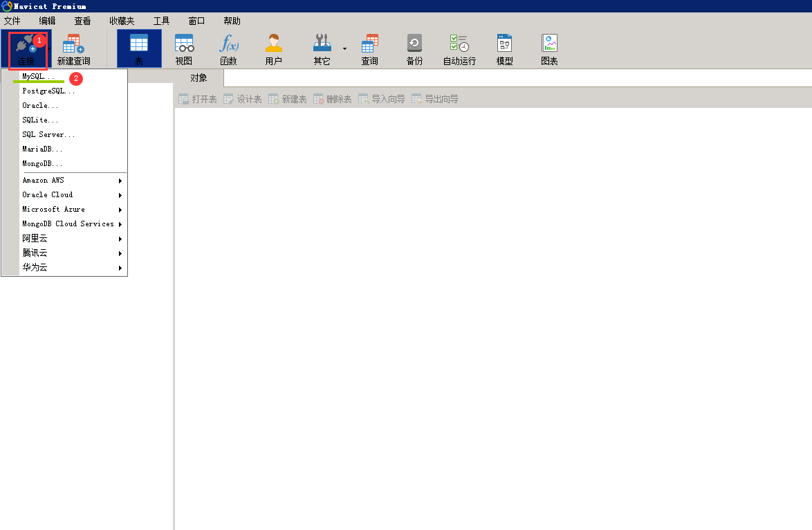
Task: Choose SQLite... connection option
Action: (x=65, y=120)
